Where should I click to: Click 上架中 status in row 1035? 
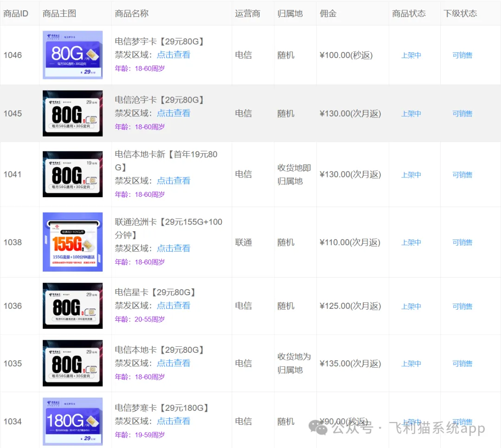click(411, 364)
